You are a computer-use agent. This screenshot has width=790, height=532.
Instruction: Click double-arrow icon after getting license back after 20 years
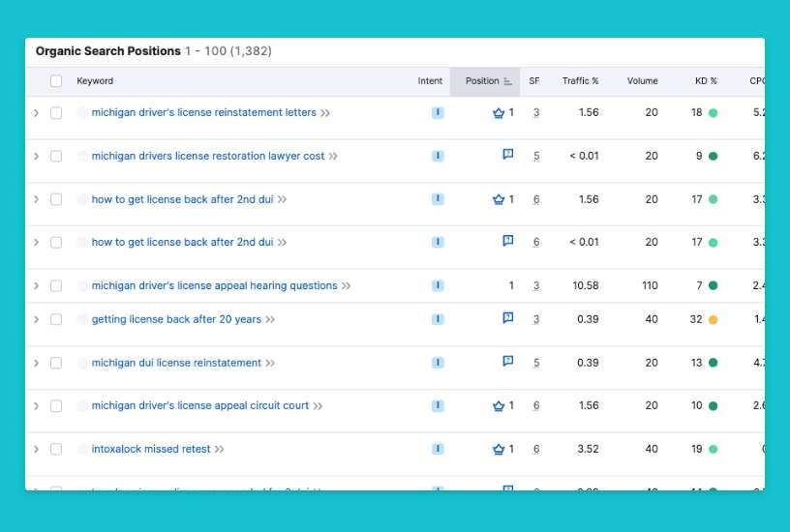270,319
